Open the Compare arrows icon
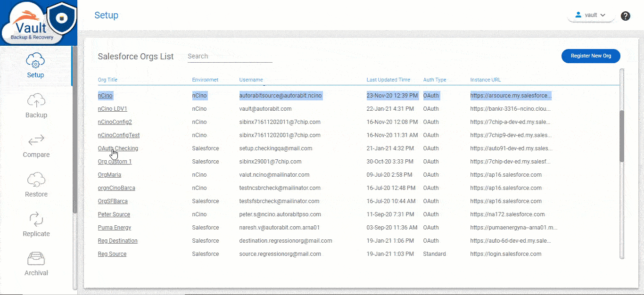 (36, 140)
